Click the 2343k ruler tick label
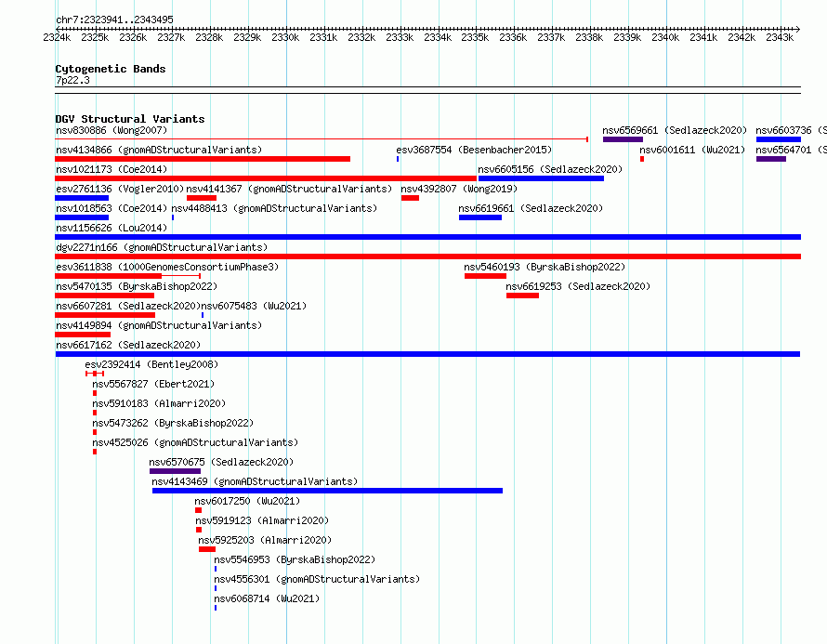Image resolution: width=827 pixels, height=644 pixels. click(x=780, y=37)
